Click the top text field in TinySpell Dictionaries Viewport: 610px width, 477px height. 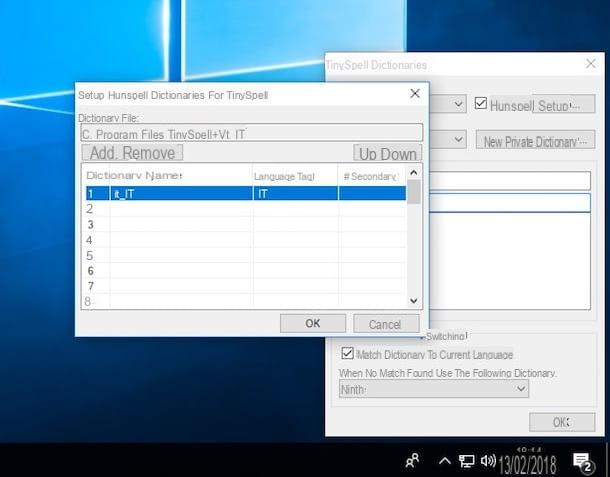pyautogui.click(x=510, y=181)
